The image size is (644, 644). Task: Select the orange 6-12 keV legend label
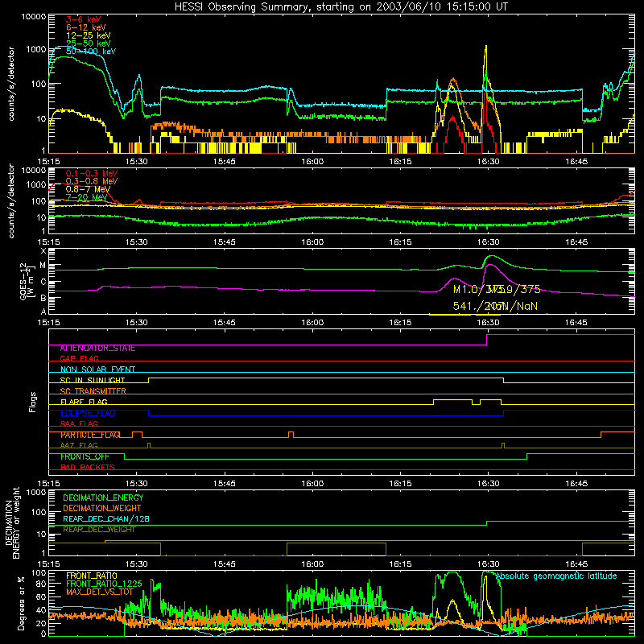tap(86, 27)
